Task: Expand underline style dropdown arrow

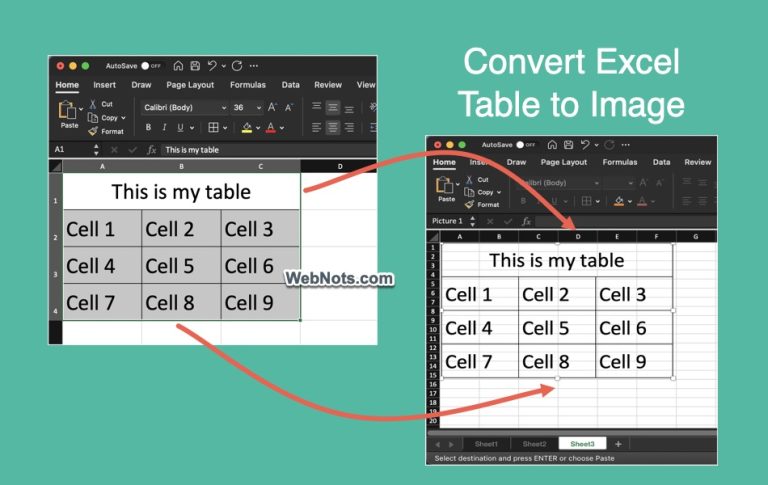Action: tap(192, 128)
